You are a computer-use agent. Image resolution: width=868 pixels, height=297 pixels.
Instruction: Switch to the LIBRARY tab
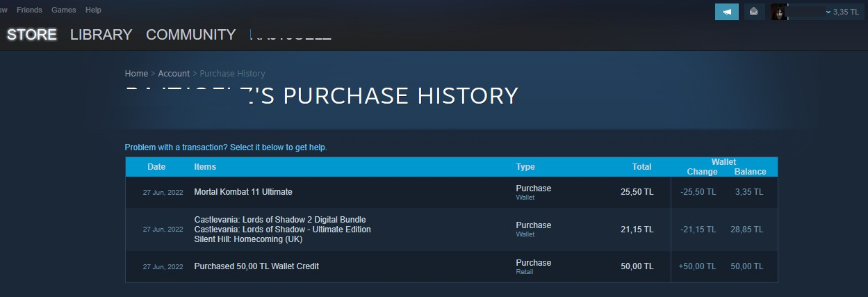[101, 35]
